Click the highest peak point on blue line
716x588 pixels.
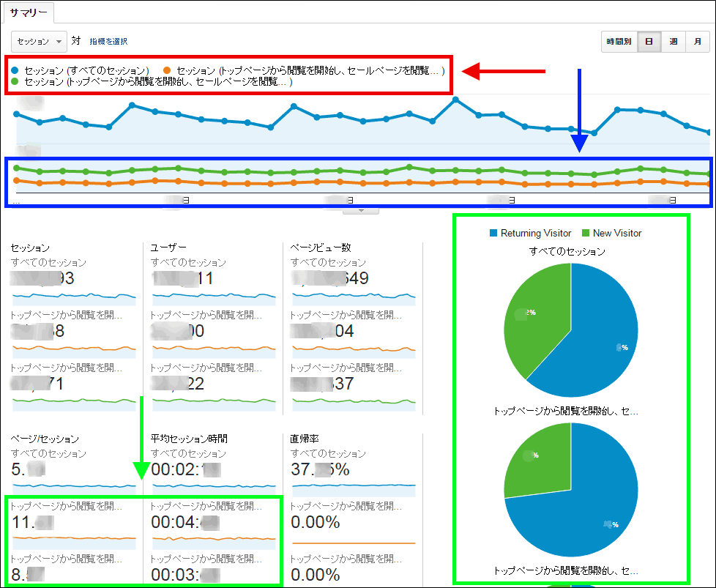point(455,100)
